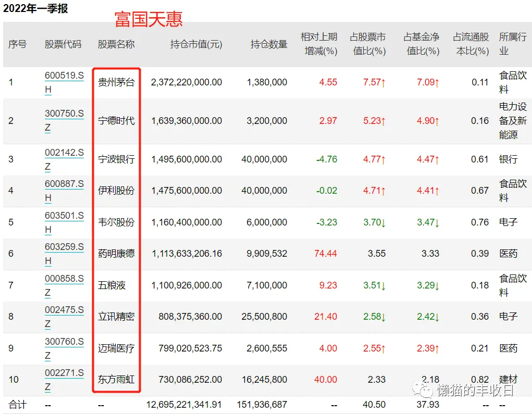The width and height of the screenshot is (532, 414).
Task: Click the 所属行业 column header
Action: (513, 44)
